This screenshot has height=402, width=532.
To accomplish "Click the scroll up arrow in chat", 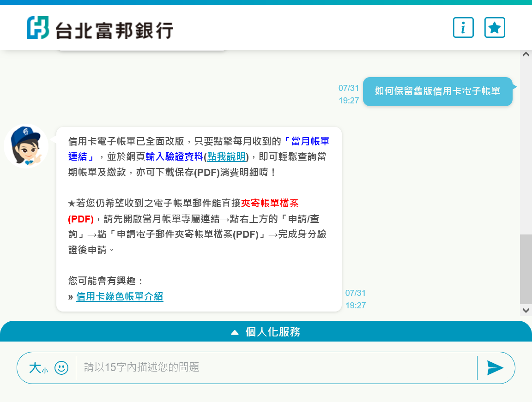I will (526, 54).
